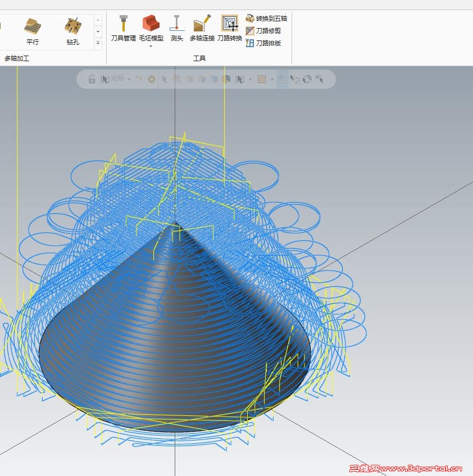Click 刀路排版 toolpath nesting
The width and height of the screenshot is (473, 476).
pyautogui.click(x=263, y=43)
